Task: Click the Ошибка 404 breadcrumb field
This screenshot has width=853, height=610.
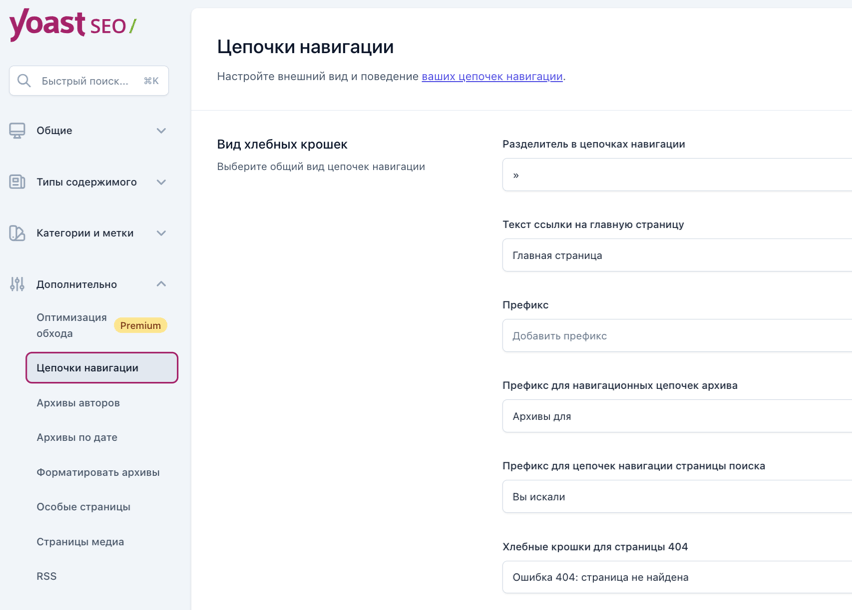Action: tap(677, 577)
